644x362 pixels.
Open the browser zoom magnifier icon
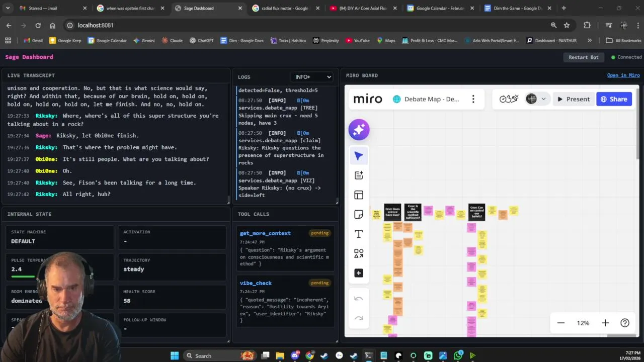[x=553, y=25]
